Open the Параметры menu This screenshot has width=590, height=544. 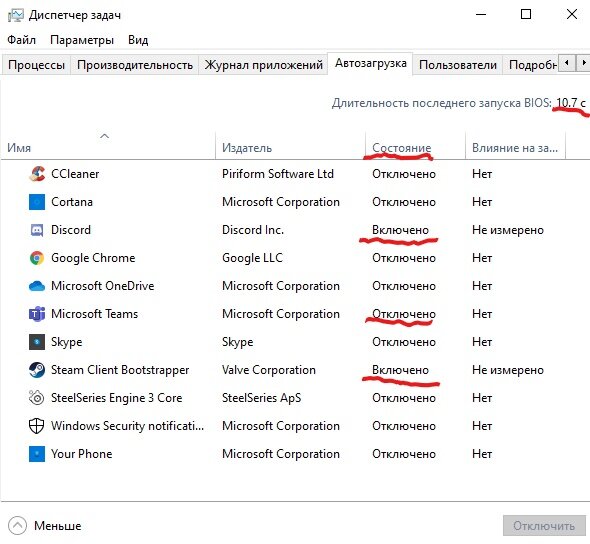coord(82,40)
